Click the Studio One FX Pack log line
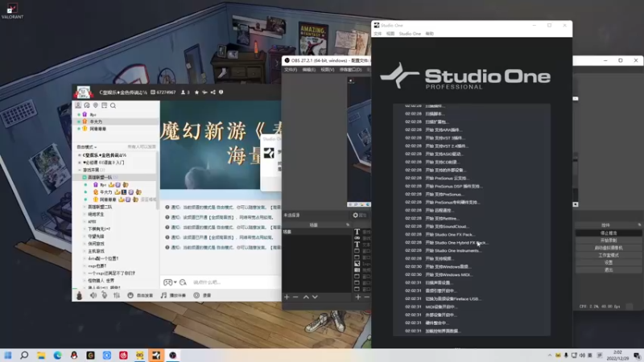This screenshot has height=362, width=644. coord(450,235)
